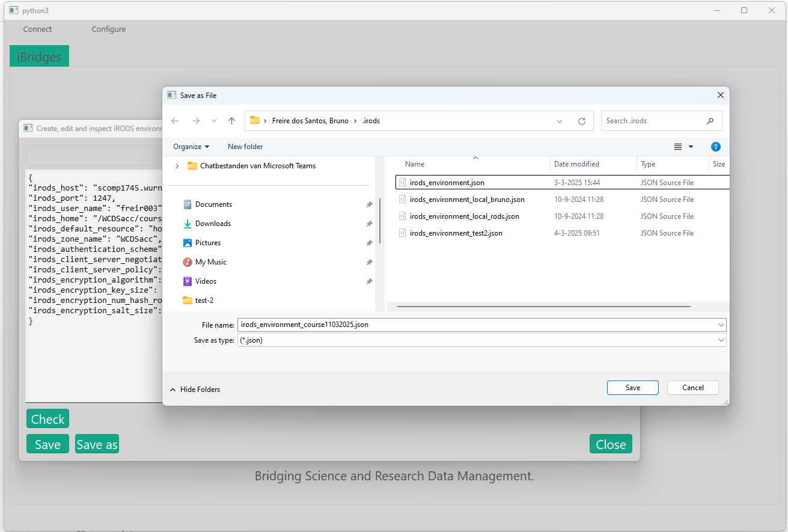Open the Save as type combo box
Image resolution: width=788 pixels, height=532 pixels.
pos(481,340)
